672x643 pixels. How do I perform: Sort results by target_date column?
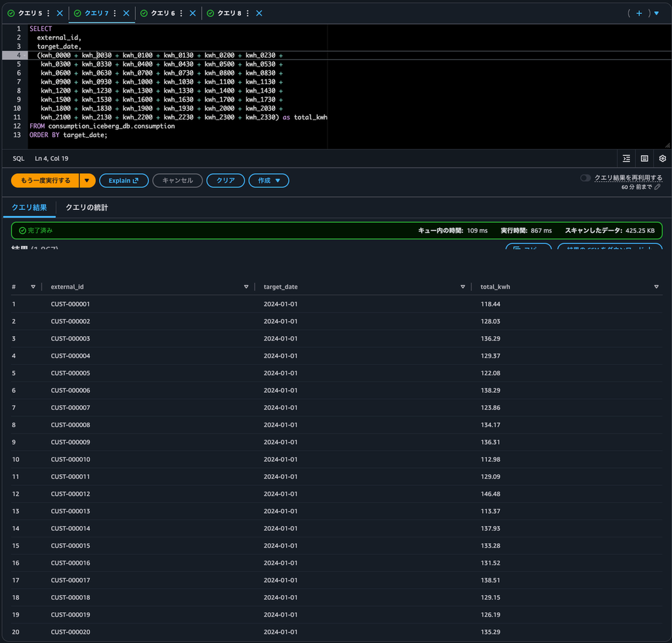click(x=463, y=287)
